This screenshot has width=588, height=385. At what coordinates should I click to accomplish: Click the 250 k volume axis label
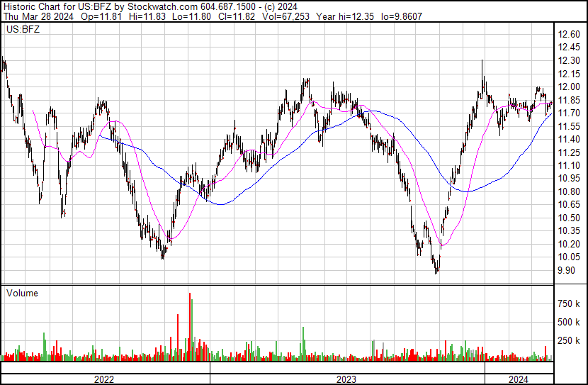click(x=567, y=340)
